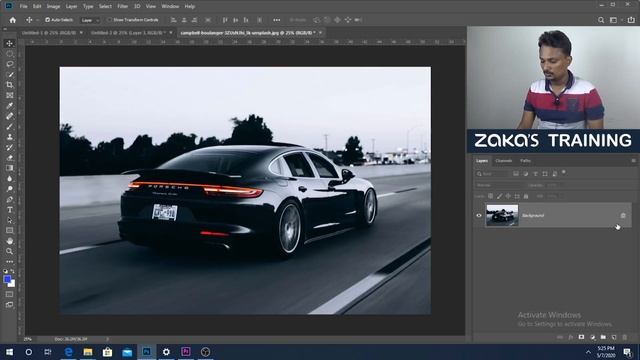Toggle shape layer filter
Image resolution: width=640 pixels, height=360 pixels.
point(545,174)
